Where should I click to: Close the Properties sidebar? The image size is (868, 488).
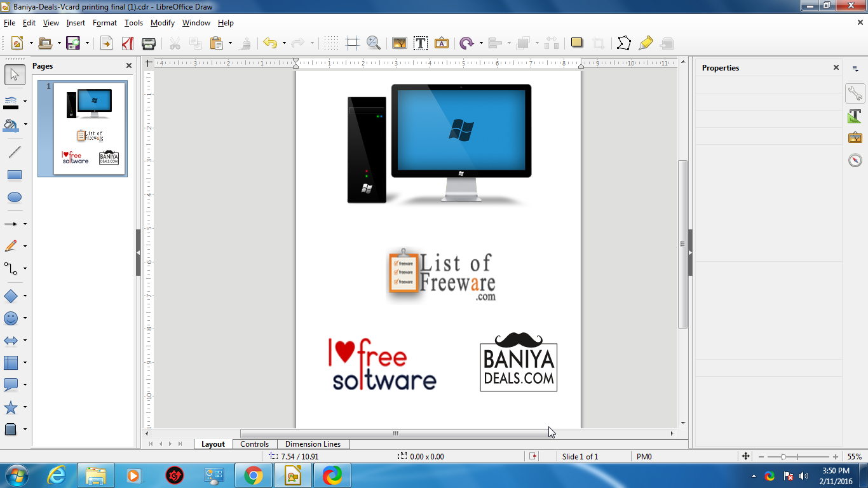836,67
